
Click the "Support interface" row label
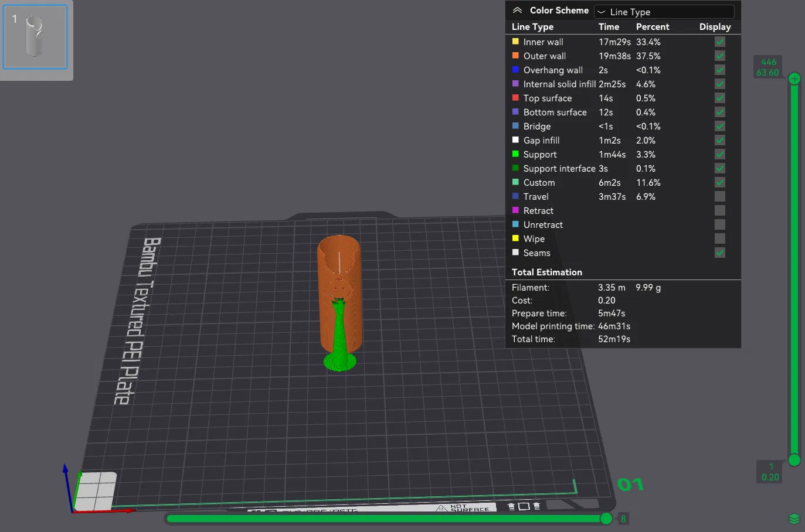[x=559, y=169]
